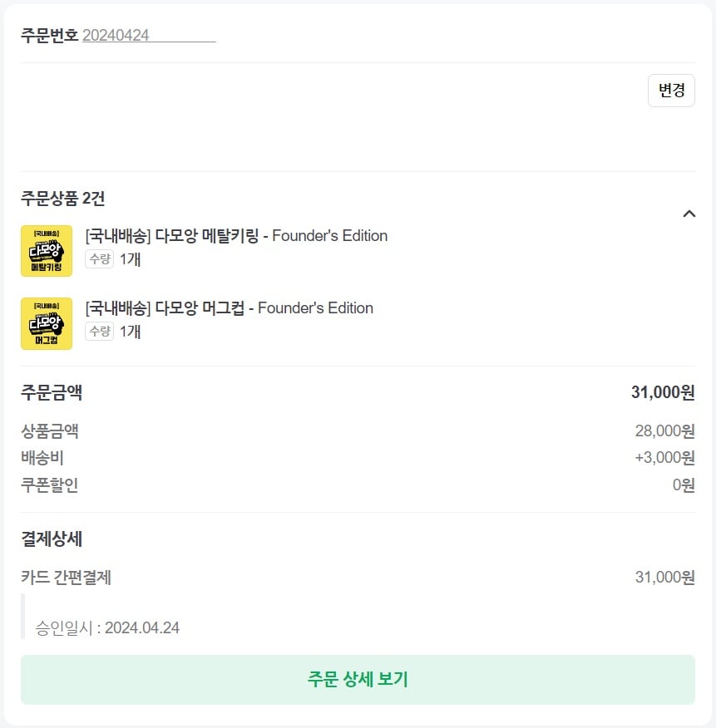Click the 승인일시 2024.04.24 text
Viewport: 716px width, 728px height.
tap(107, 628)
